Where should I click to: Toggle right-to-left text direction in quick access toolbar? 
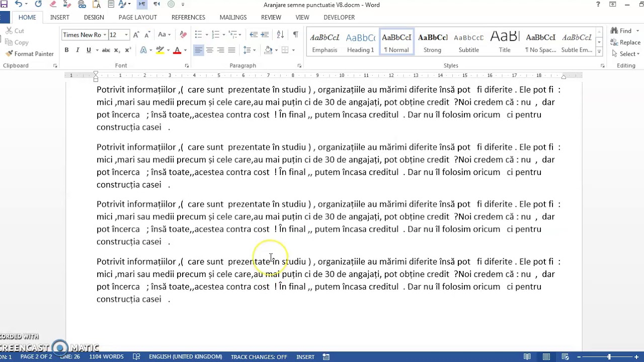coord(156,5)
